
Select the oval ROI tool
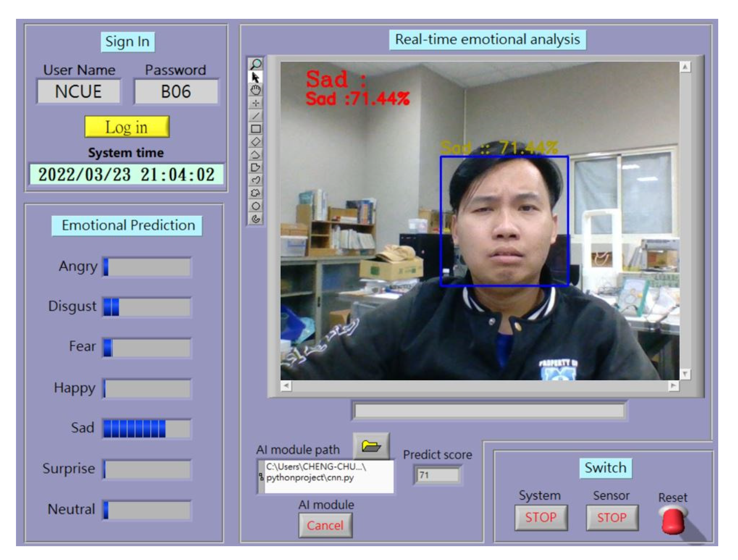click(256, 206)
